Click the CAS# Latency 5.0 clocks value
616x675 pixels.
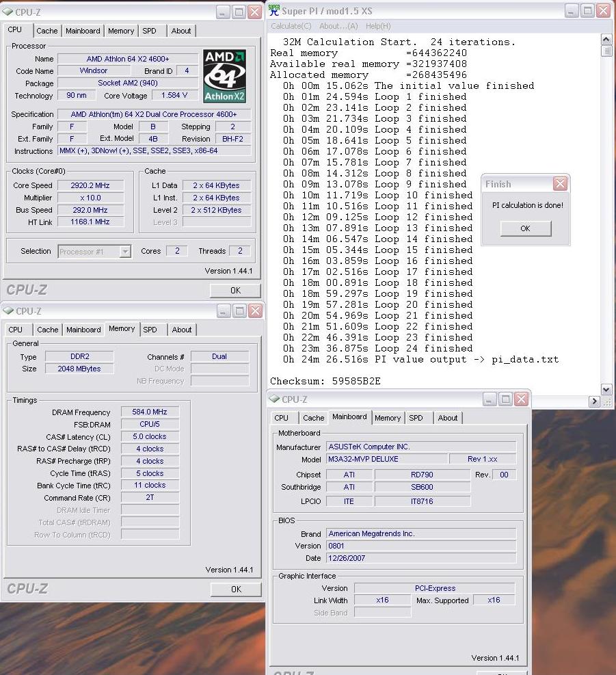click(150, 436)
